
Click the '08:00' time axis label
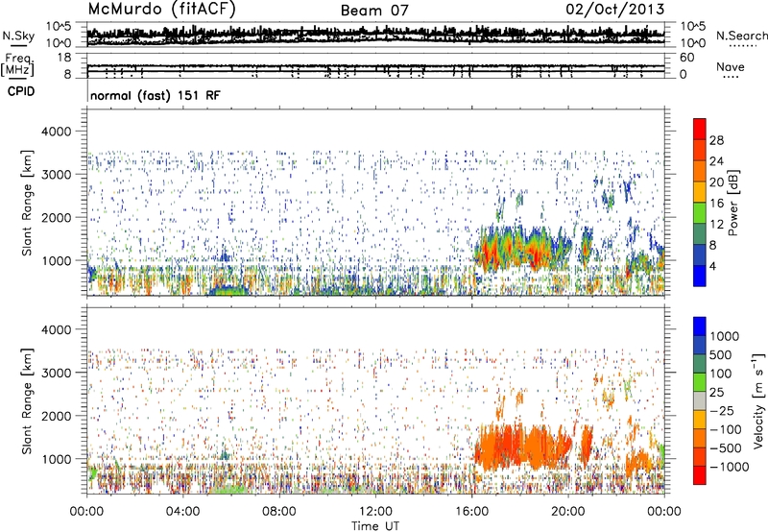tap(279, 512)
